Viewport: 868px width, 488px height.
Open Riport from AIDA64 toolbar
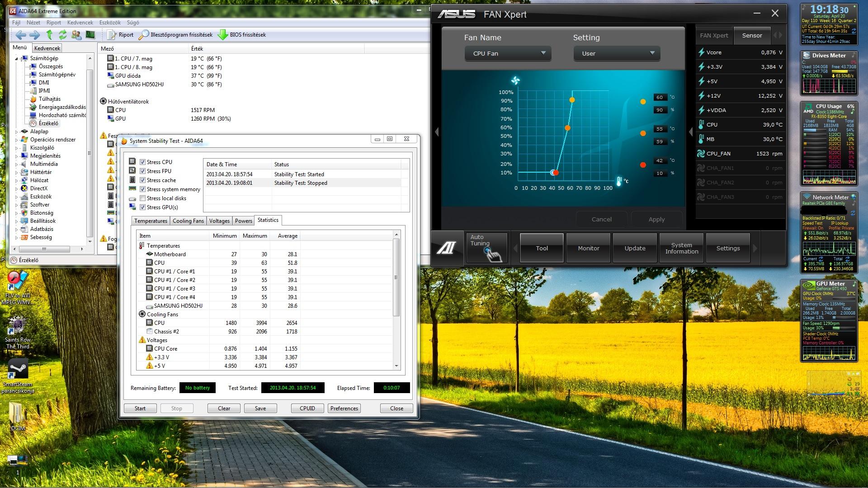point(120,35)
